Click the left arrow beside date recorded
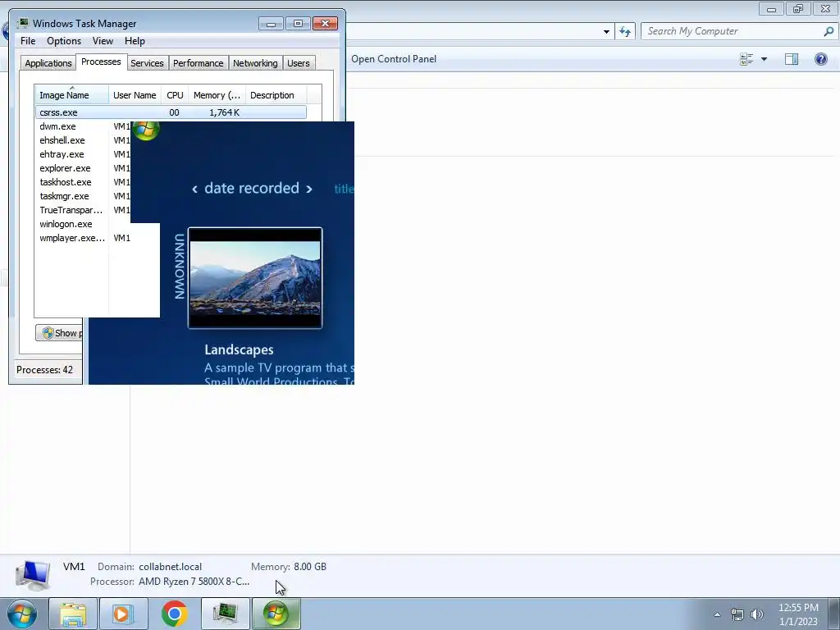840x630 pixels. 194,189
